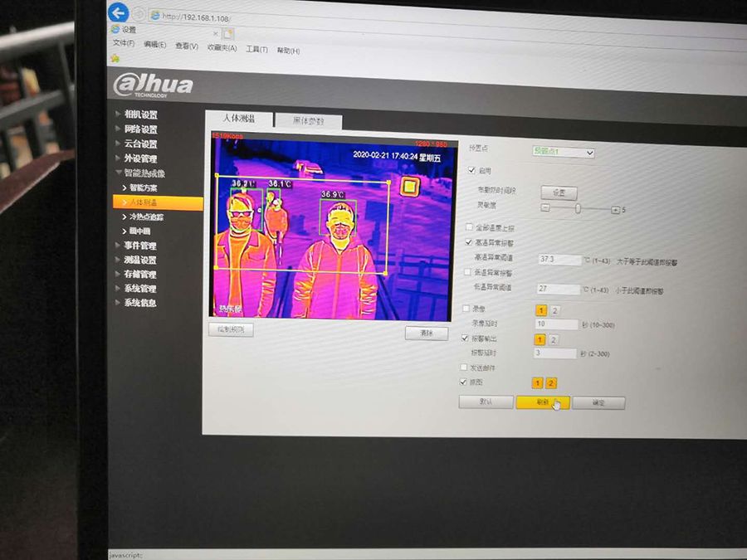Expand 相机设置 in the sidebar
This screenshot has height=560, width=747.
(x=139, y=114)
